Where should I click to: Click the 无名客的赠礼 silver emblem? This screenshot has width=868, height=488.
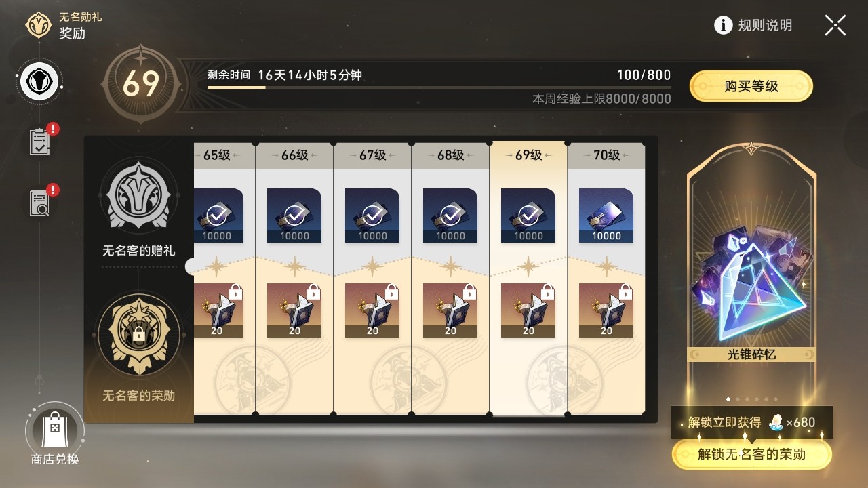139,195
